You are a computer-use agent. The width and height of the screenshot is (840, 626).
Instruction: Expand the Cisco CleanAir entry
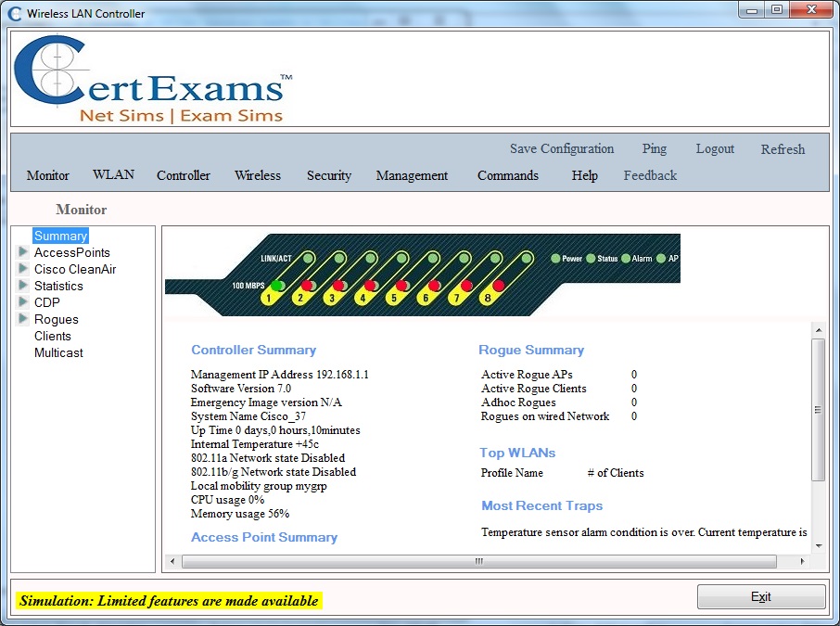pos(24,269)
